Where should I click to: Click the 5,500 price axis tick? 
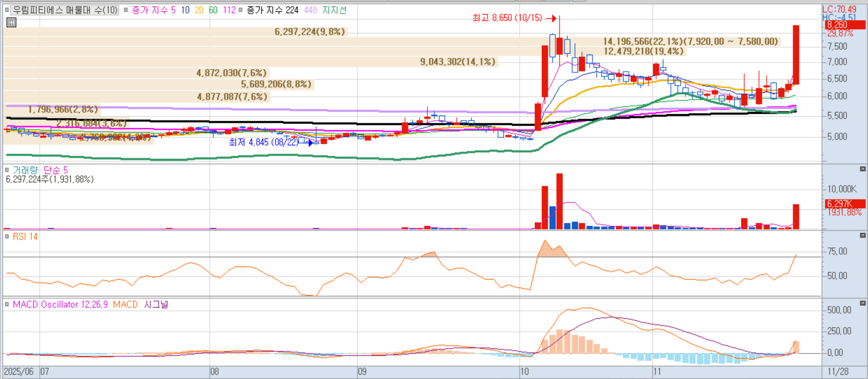coord(837,116)
